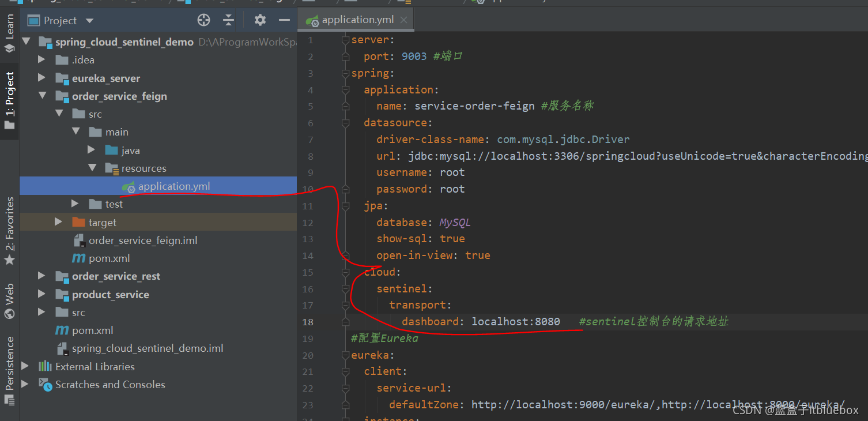Fold the eureka block at line 20
Screen dimensions: 868x421
(345, 355)
